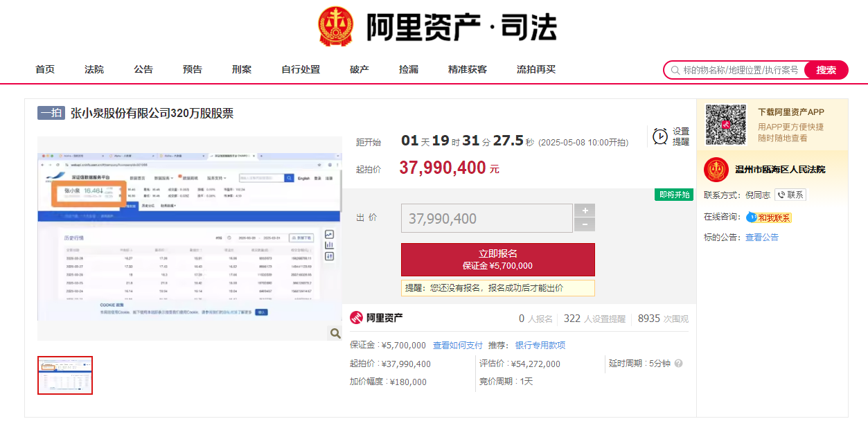The width and height of the screenshot is (868, 428).
Task: Click the 322 人设置提醒 count
Action: [594, 319]
